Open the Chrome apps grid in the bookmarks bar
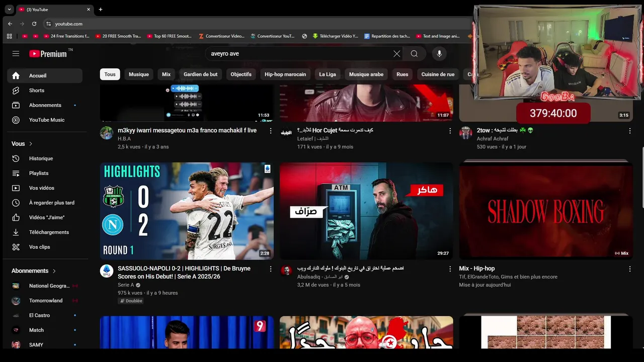Image resolution: width=644 pixels, height=362 pixels. click(9, 36)
